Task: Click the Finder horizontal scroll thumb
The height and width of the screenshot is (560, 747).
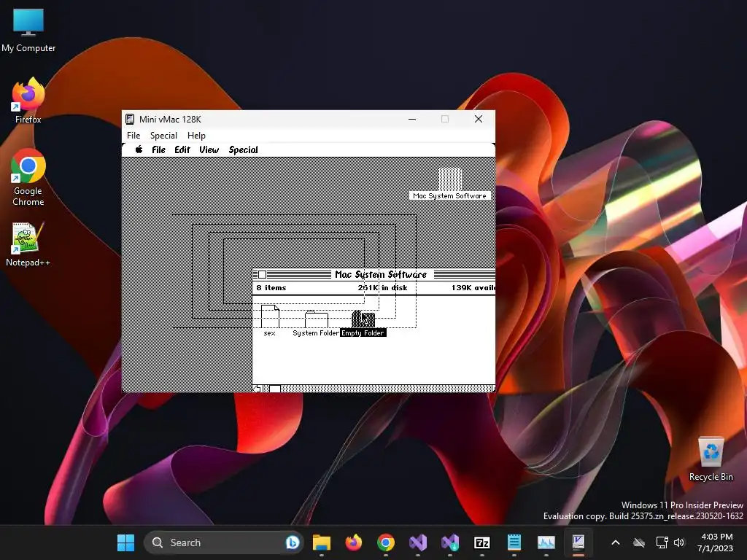Action: [275, 389]
